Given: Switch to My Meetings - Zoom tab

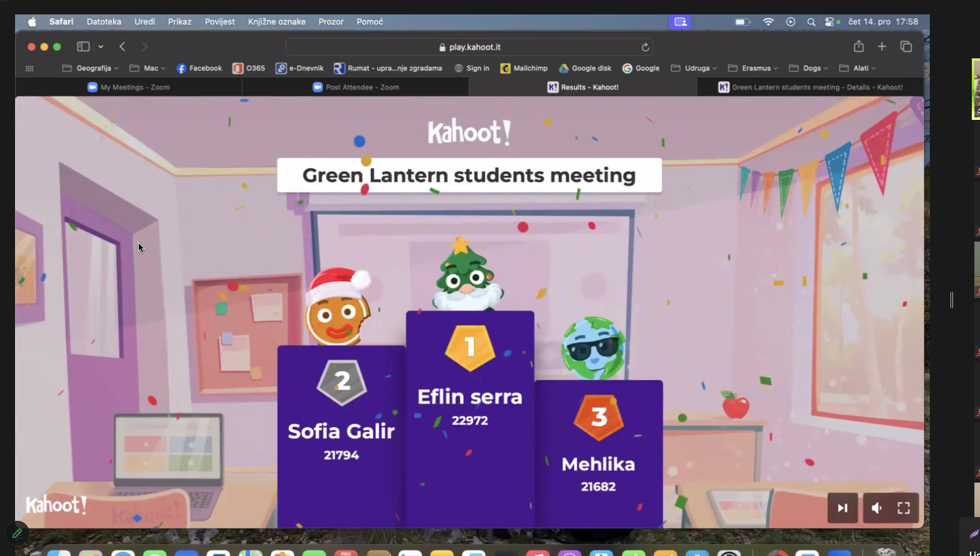Looking at the screenshot, I should click(x=129, y=87).
